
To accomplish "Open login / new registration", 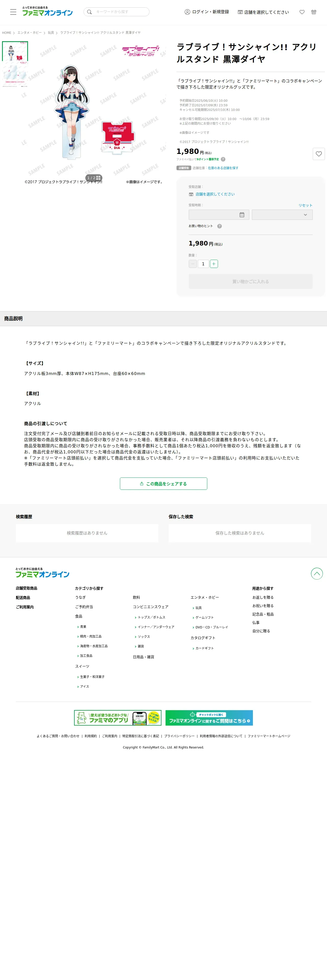I will [x=207, y=12].
